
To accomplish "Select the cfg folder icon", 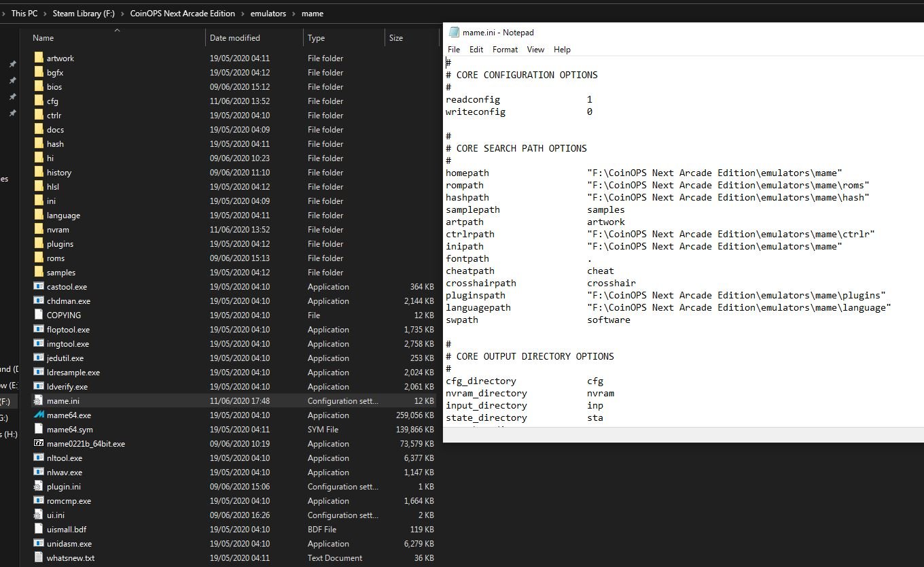I will (39, 101).
